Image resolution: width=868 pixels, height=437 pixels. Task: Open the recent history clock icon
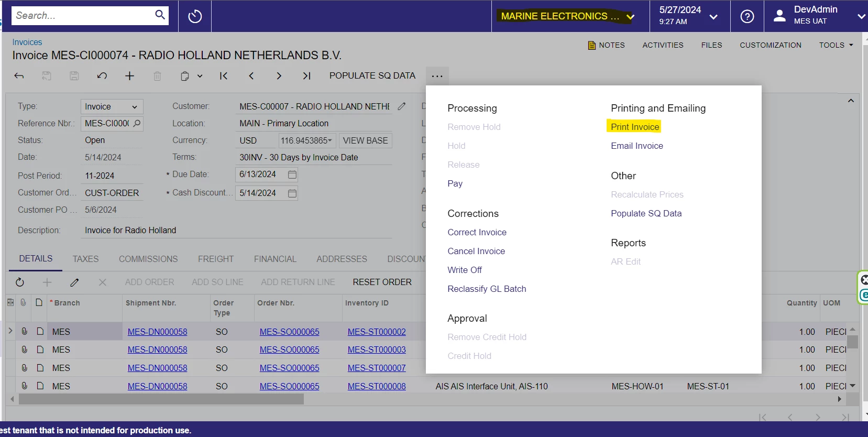pos(195,16)
